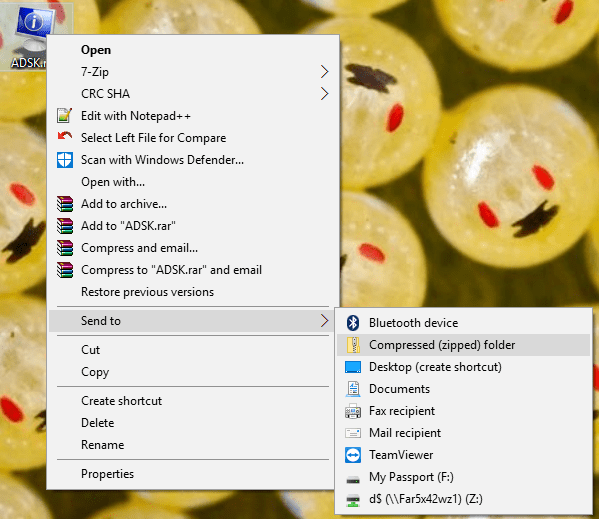Choose Mail recipient
Screen dimensions: 599x519
coord(463,433)
